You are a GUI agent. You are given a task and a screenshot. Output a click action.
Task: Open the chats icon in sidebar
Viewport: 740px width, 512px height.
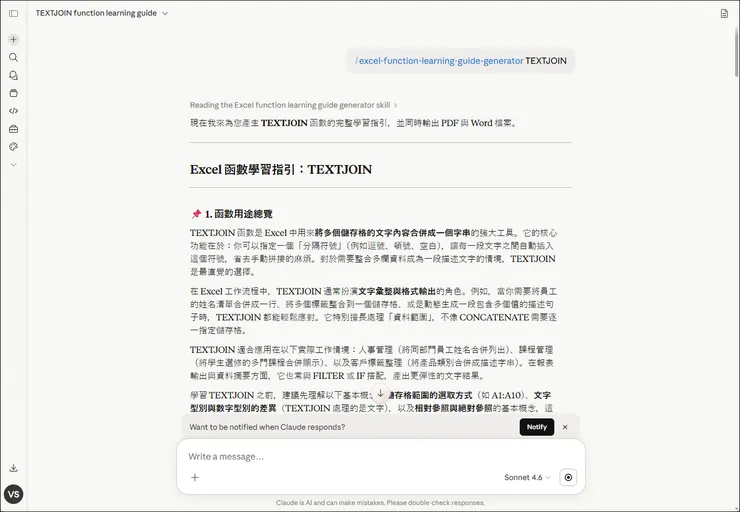[14, 76]
